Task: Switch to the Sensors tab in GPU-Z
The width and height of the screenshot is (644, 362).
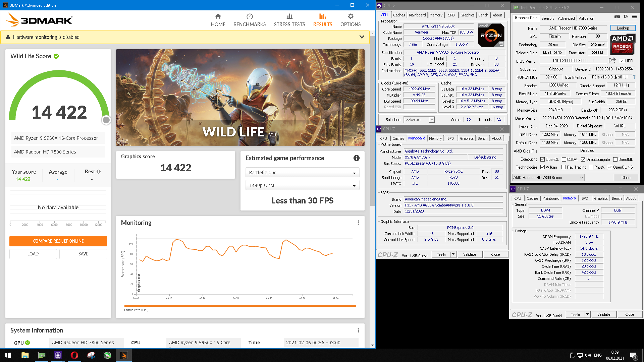Action: (547, 18)
